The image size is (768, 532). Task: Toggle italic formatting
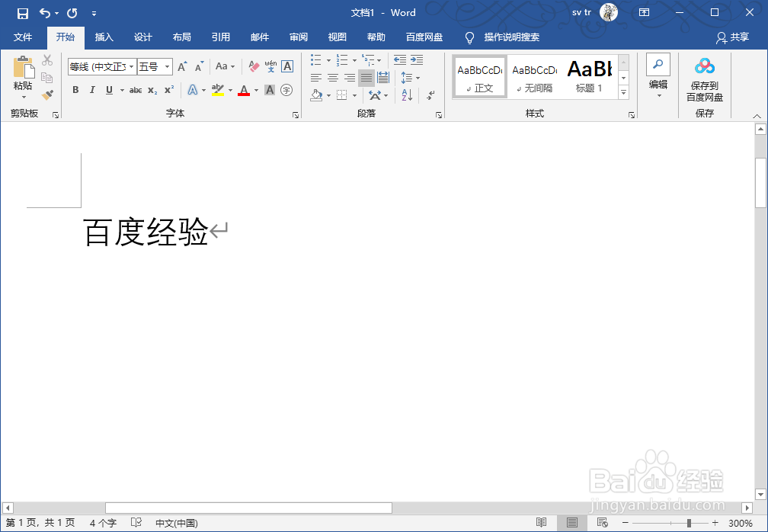[x=92, y=90]
